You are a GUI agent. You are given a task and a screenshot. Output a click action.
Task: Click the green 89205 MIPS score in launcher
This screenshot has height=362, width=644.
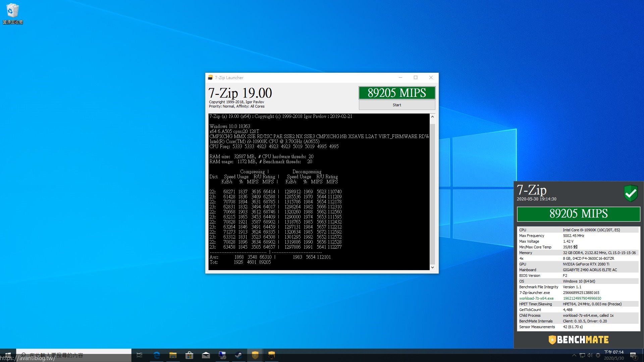click(397, 93)
